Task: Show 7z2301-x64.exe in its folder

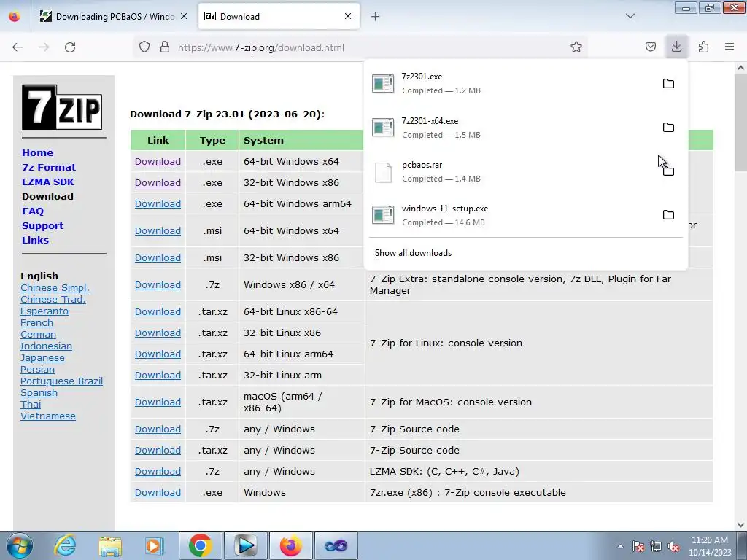Action: tap(668, 128)
